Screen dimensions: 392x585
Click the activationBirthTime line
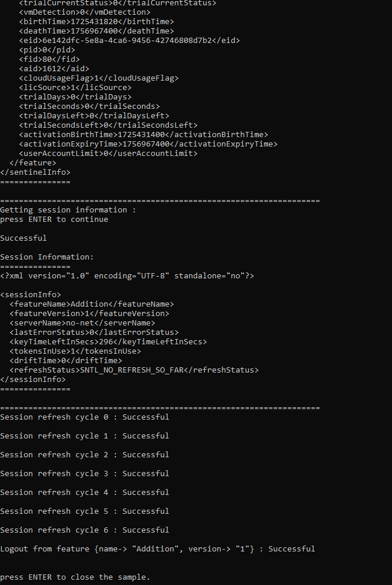pyautogui.click(x=144, y=134)
